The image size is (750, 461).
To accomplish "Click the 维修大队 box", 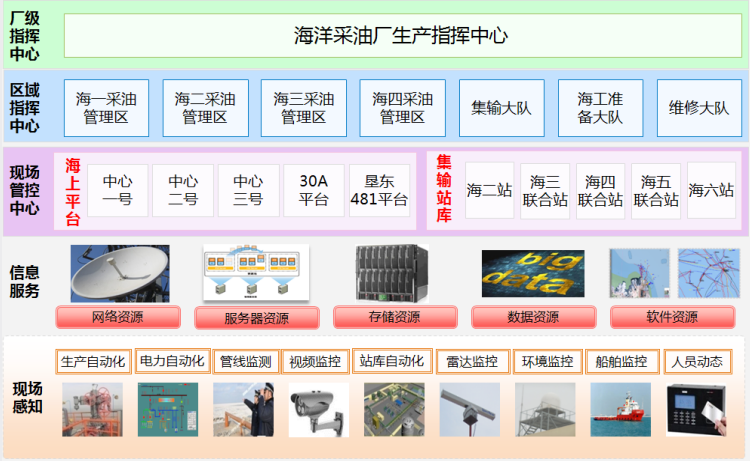I will 699,108.
